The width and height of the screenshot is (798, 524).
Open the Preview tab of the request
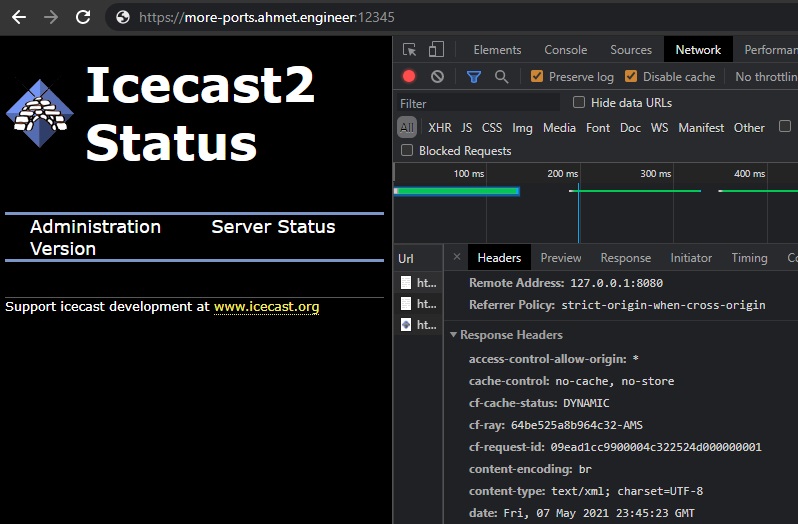560,258
